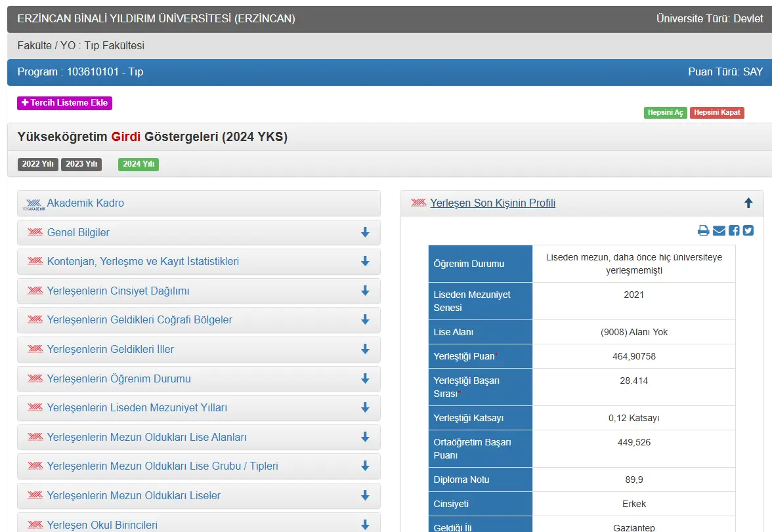Viewport: 772px width, 532px height.
Task: Share the profile on Twitter
Action: (748, 230)
